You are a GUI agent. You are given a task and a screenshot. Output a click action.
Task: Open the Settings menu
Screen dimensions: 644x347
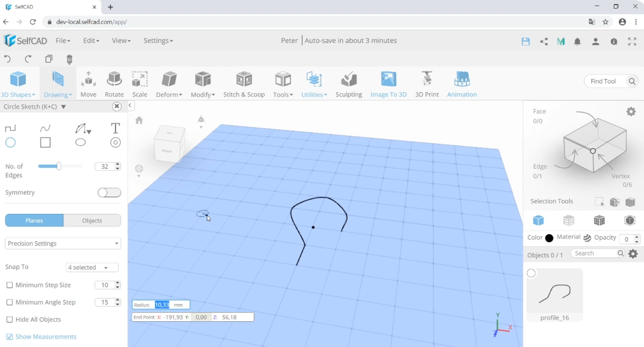(158, 41)
